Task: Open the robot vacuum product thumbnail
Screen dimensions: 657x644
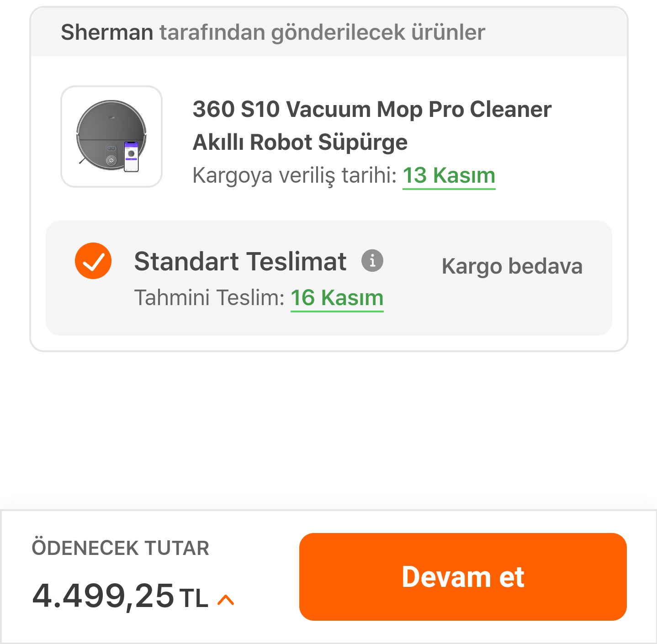Action: tap(111, 137)
